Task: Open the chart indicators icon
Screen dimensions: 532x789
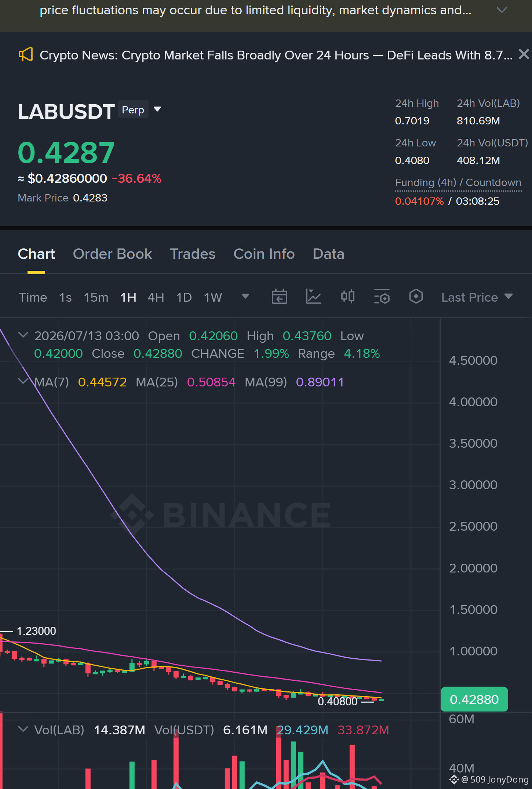Action: click(x=314, y=297)
